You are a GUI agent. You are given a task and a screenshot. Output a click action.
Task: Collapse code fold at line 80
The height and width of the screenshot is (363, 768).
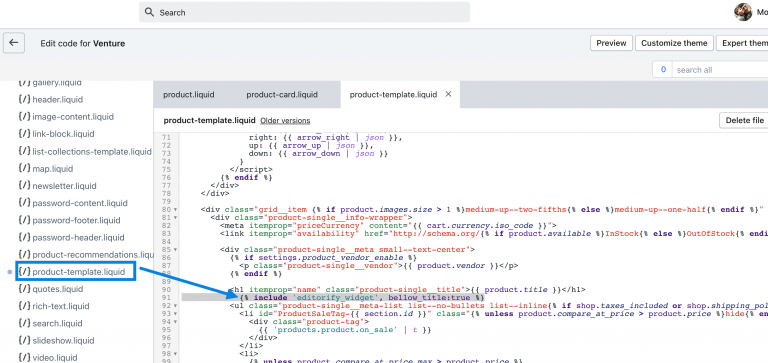(x=176, y=210)
